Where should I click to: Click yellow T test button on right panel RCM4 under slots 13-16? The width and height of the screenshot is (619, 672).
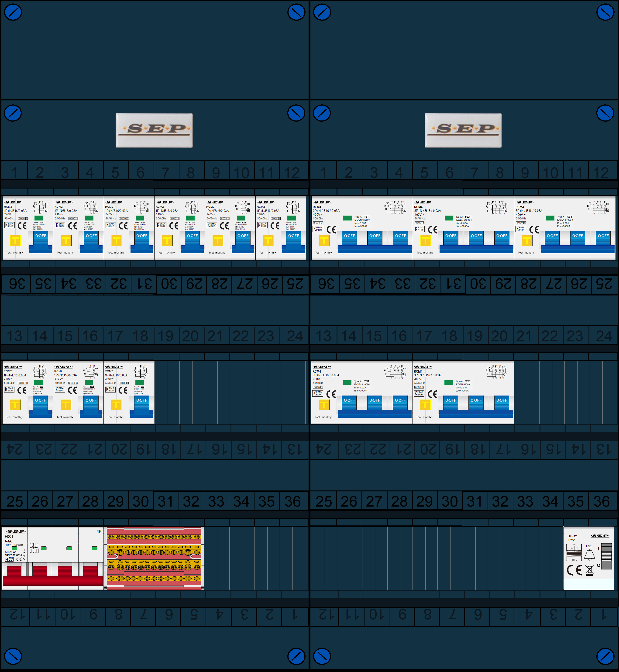(x=324, y=405)
